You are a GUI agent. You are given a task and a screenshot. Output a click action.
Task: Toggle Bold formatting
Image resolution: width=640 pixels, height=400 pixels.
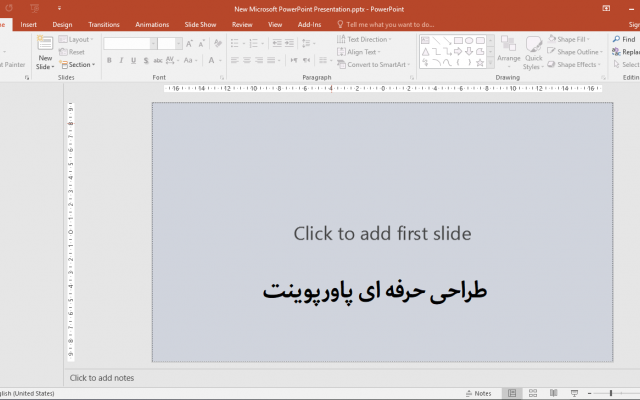[x=109, y=60]
